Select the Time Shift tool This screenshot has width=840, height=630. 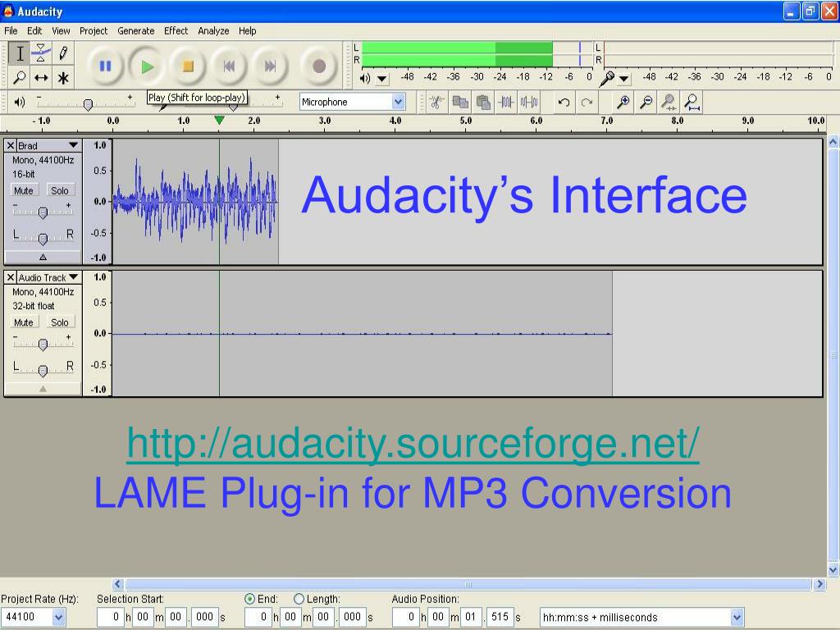[41, 78]
